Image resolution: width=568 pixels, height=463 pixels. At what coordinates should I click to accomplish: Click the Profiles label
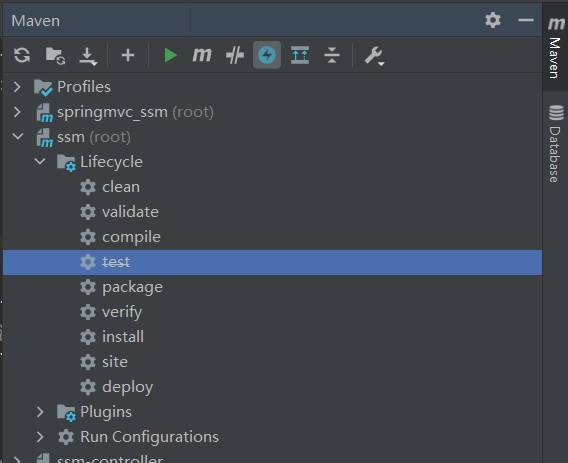(x=84, y=87)
